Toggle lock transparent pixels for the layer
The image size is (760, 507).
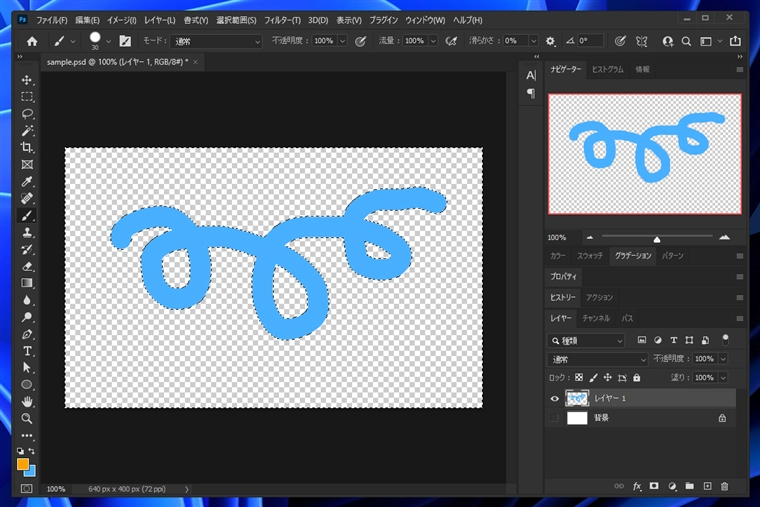(x=579, y=378)
